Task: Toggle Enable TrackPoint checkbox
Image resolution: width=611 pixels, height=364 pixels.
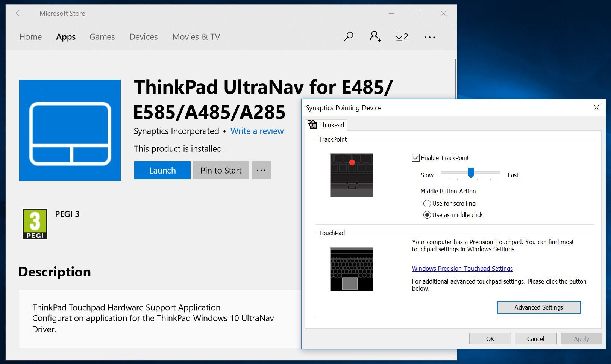Action: pos(415,158)
